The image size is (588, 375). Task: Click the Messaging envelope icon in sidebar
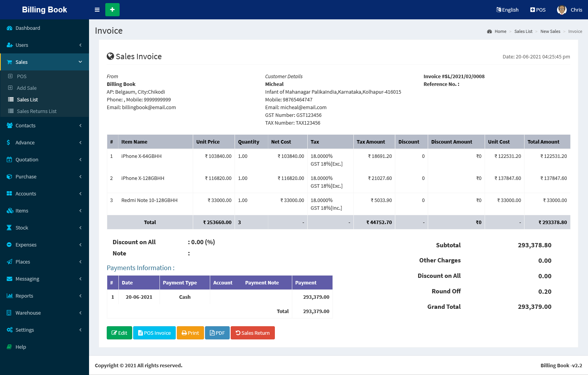9,279
